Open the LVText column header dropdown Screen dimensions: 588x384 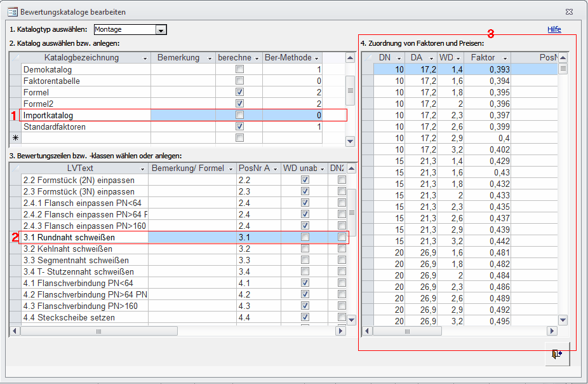142,168
